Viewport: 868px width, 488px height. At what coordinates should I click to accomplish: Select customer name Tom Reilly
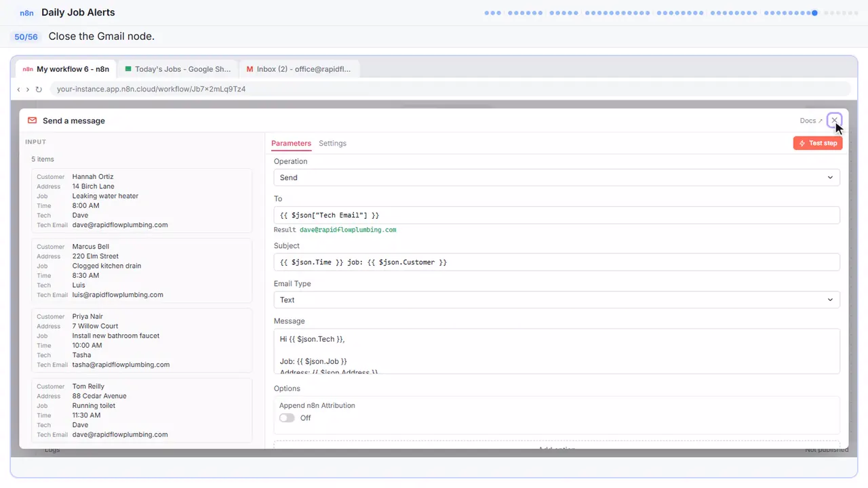[89, 386]
